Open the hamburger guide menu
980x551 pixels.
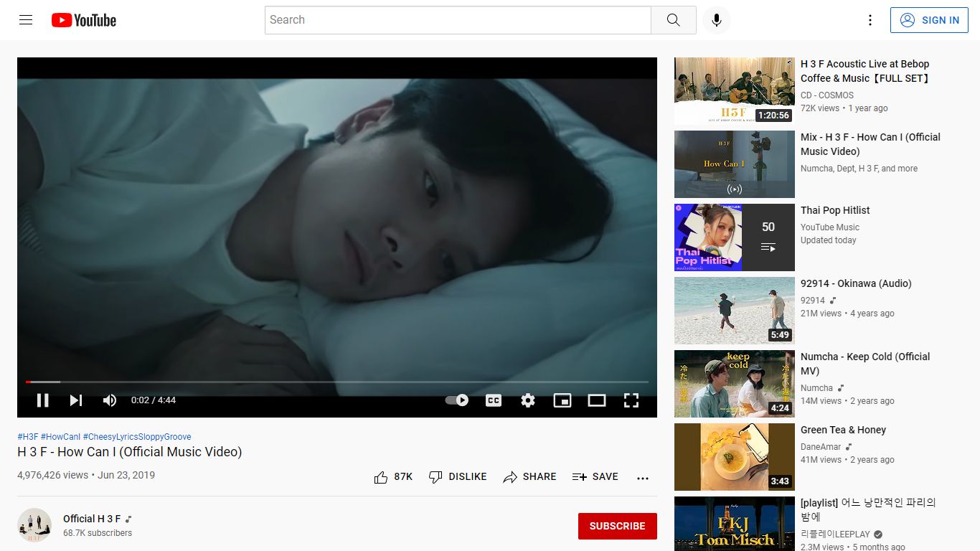[26, 20]
